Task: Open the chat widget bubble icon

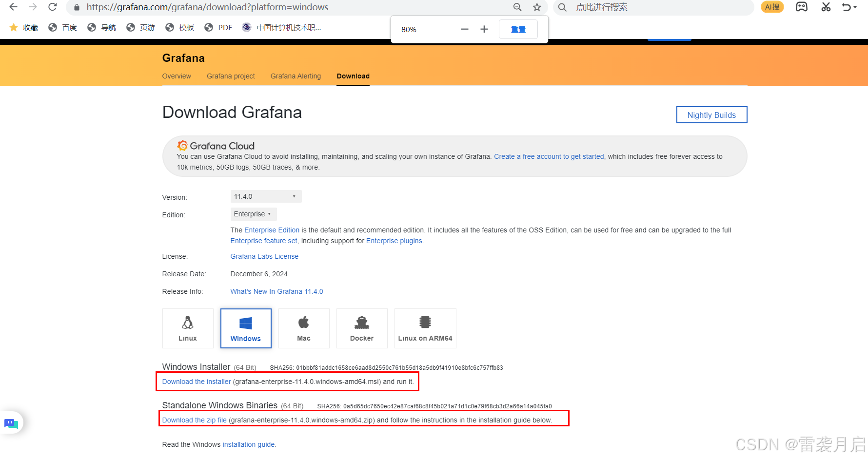Action: click(11, 423)
